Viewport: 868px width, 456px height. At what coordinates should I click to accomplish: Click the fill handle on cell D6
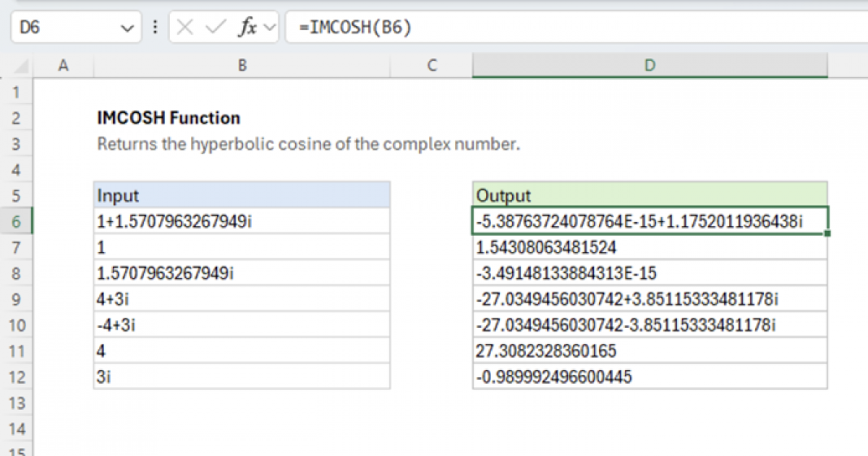[x=829, y=233]
